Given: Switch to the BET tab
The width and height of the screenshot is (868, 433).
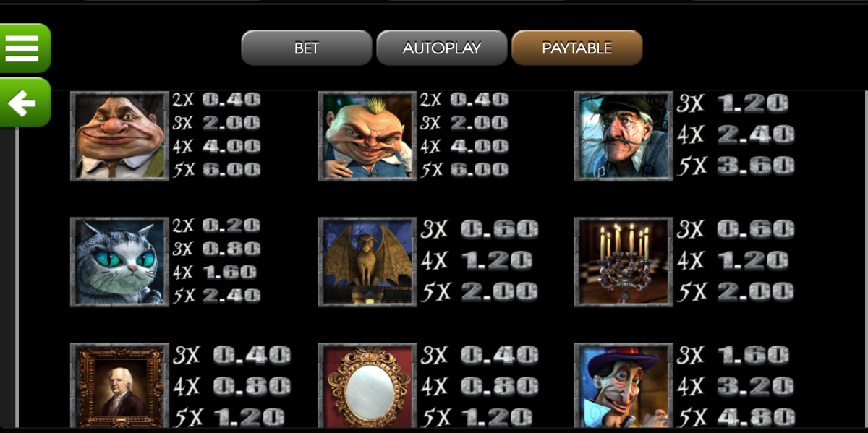Looking at the screenshot, I should pos(307,48).
